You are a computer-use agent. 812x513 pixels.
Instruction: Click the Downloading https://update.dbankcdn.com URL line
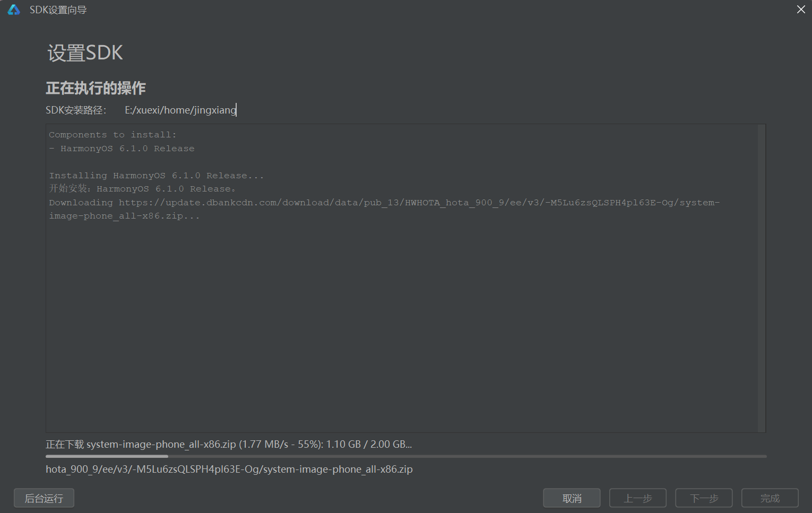pos(384,203)
